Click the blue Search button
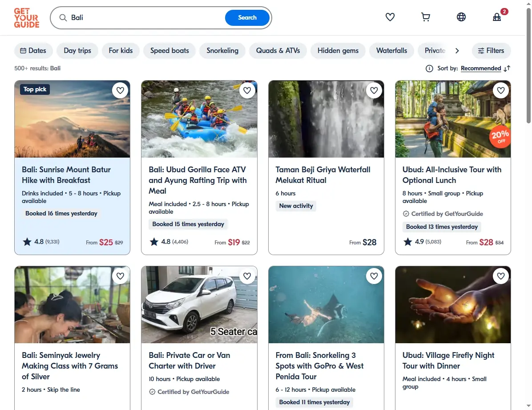This screenshot has height=410, width=532. 247,18
